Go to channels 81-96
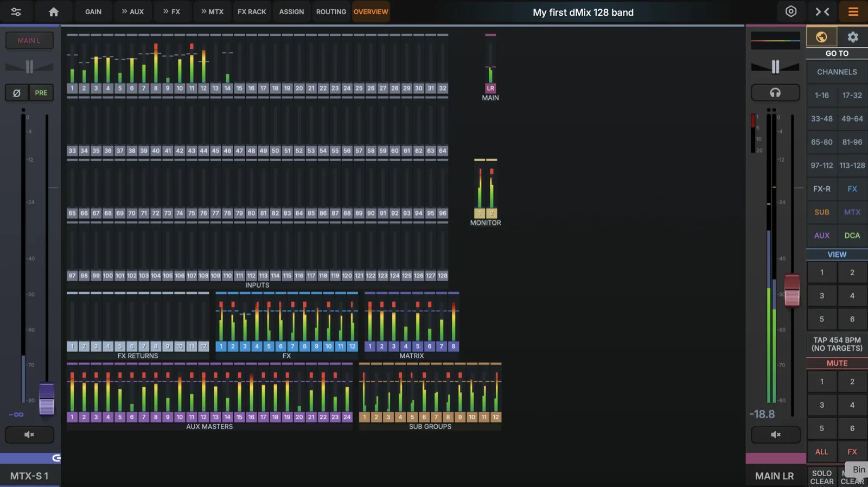868x487 pixels. coord(852,142)
